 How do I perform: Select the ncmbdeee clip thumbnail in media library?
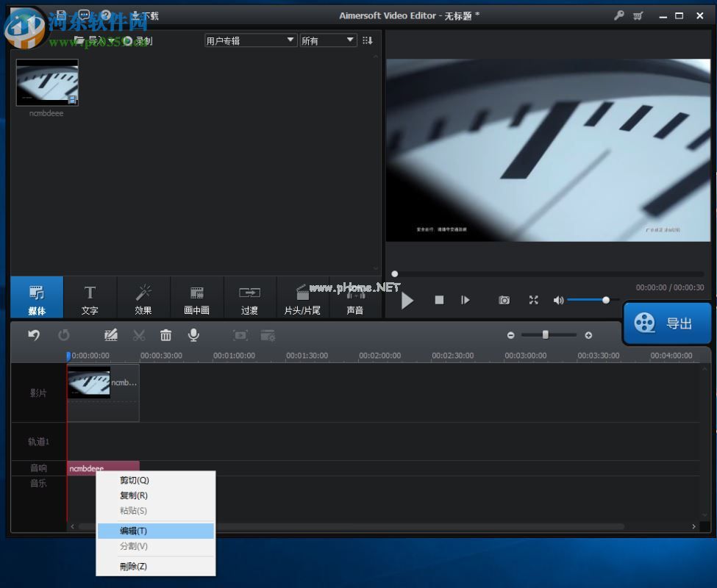pos(46,82)
